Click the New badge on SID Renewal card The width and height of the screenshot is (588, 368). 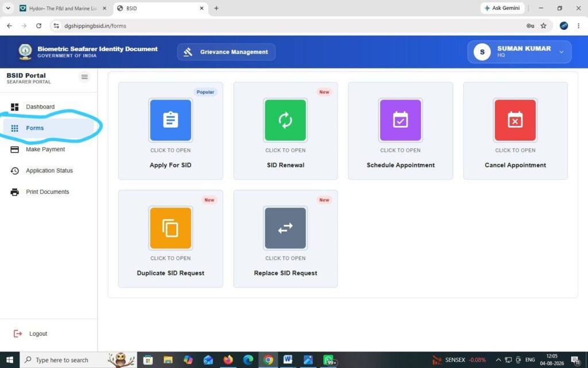324,92
